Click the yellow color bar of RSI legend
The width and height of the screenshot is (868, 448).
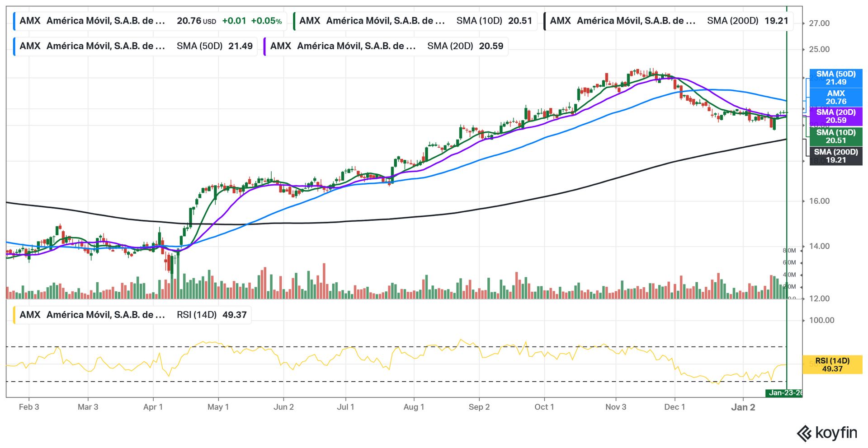coord(14,315)
